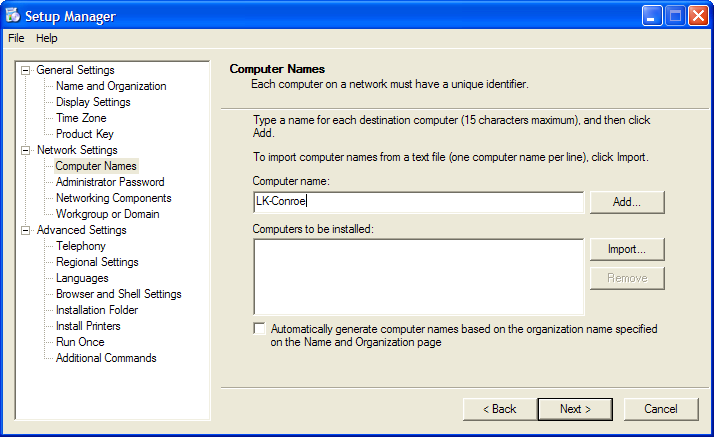Click the Add... button
Screen dimensions: 714x437
coord(627,202)
